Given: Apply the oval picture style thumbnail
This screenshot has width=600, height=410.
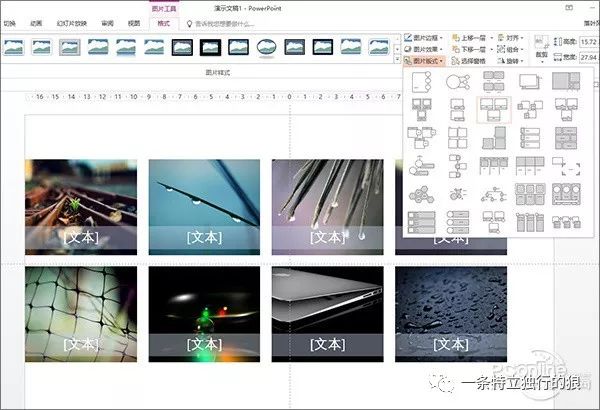Looking at the screenshot, I should tap(266, 47).
